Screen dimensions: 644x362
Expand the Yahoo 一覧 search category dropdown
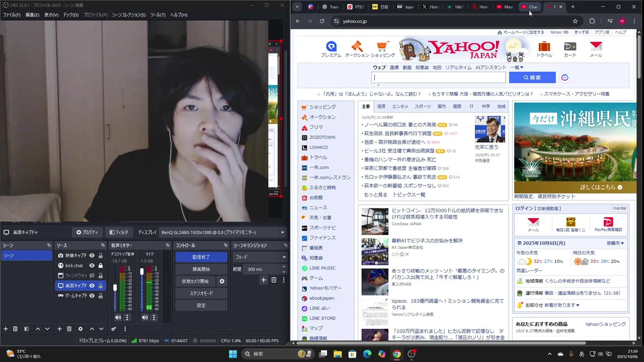coord(517,67)
